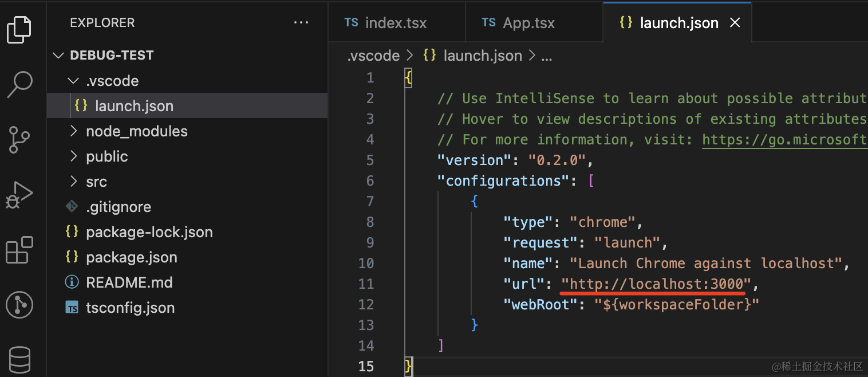Open the go.microsoft link in comment
Screen dimensions: 868x377
pos(785,140)
